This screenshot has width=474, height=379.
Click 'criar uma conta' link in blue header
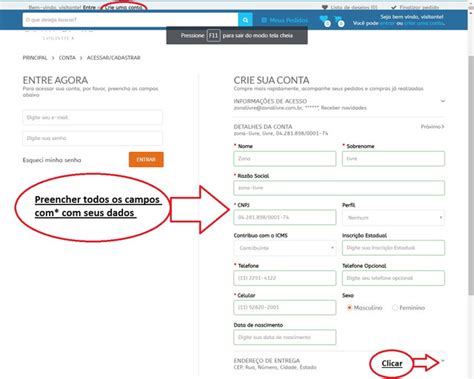(x=424, y=23)
